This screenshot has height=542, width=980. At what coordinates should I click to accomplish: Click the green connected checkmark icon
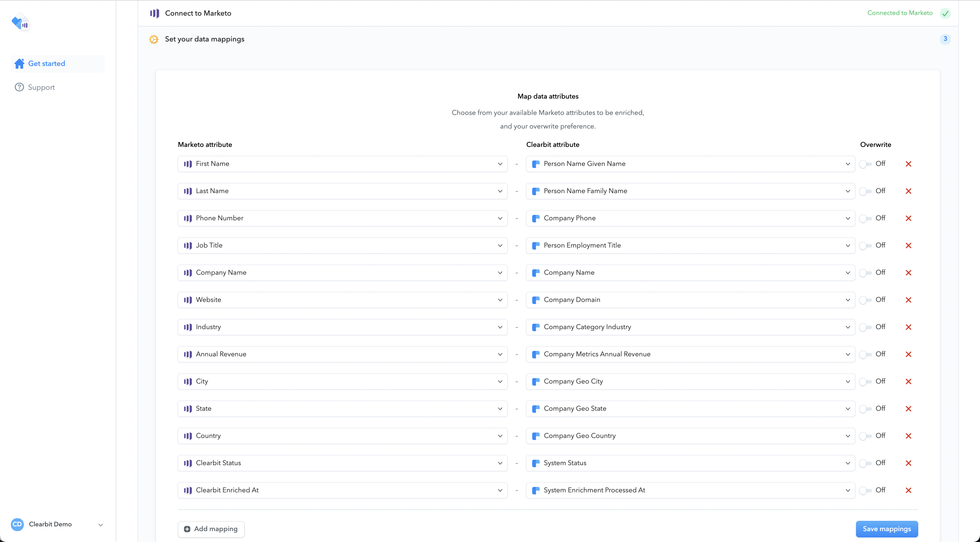coord(945,13)
